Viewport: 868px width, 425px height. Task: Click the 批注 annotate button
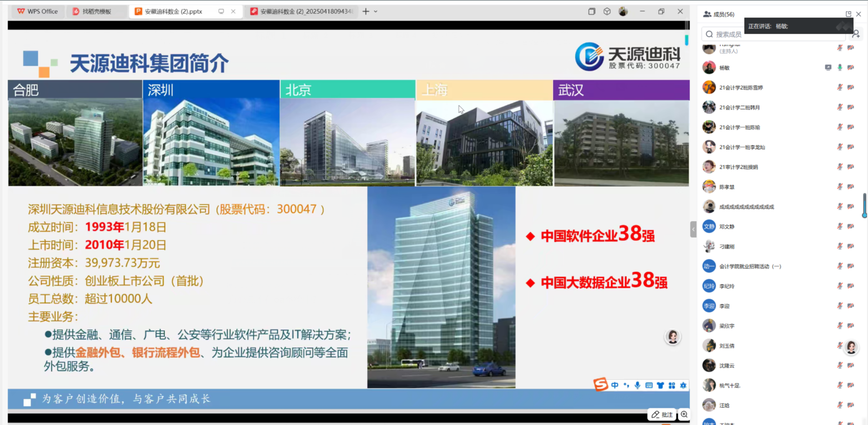pos(662,414)
